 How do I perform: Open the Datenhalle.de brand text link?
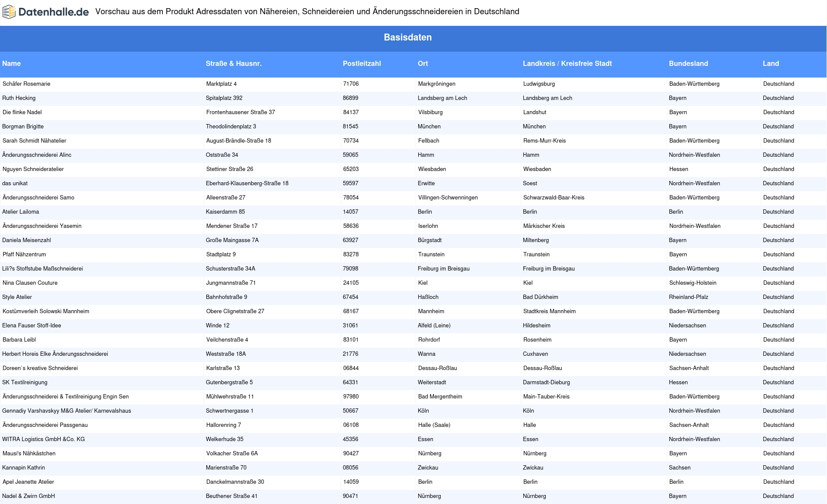54,12
